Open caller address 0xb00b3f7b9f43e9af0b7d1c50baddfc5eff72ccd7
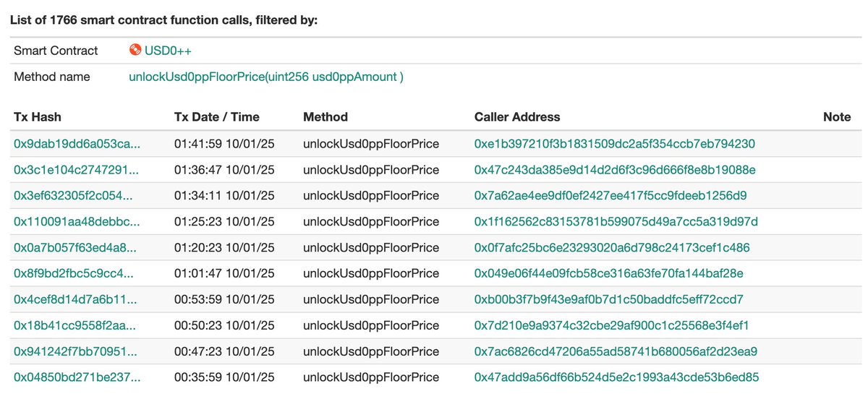The width and height of the screenshot is (868, 407). (x=609, y=299)
